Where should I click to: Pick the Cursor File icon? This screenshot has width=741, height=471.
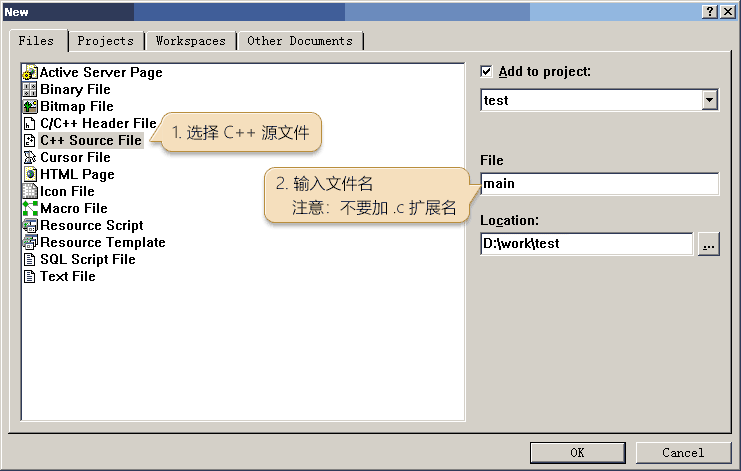[30, 158]
